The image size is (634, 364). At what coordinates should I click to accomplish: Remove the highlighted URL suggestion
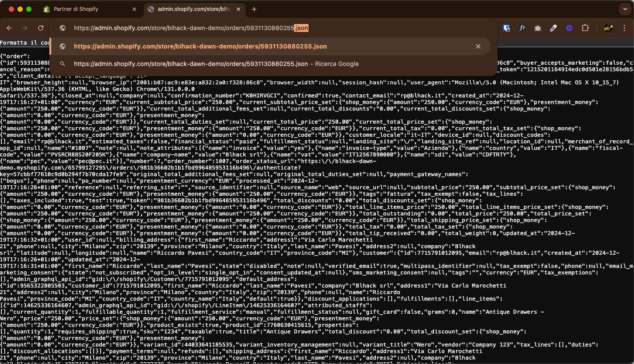point(478,46)
